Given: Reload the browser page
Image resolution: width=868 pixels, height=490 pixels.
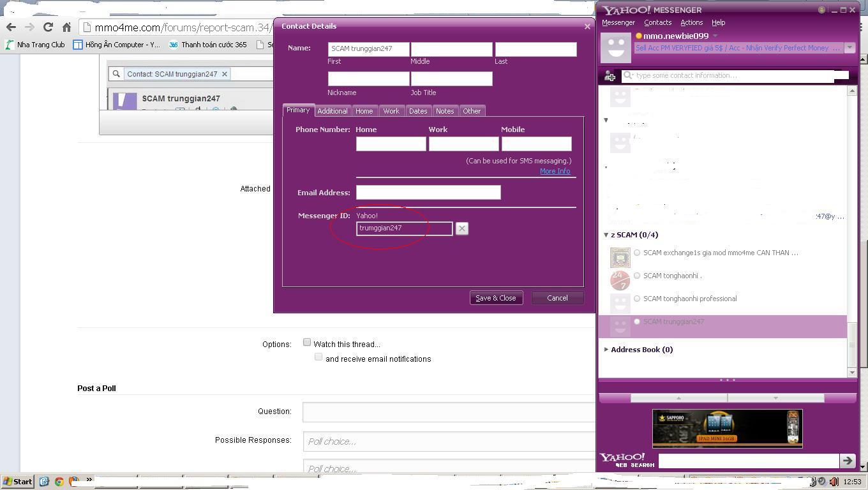Looking at the screenshot, I should pyautogui.click(x=48, y=27).
